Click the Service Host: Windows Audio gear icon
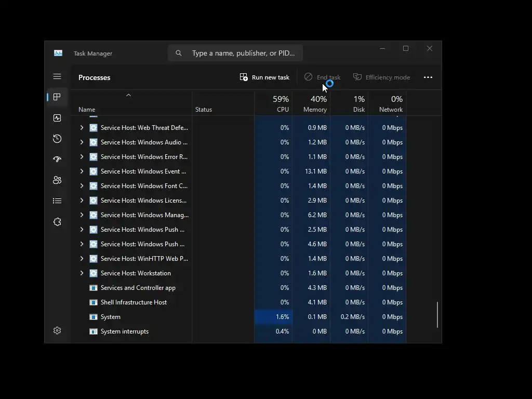The width and height of the screenshot is (532, 399). tap(94, 142)
